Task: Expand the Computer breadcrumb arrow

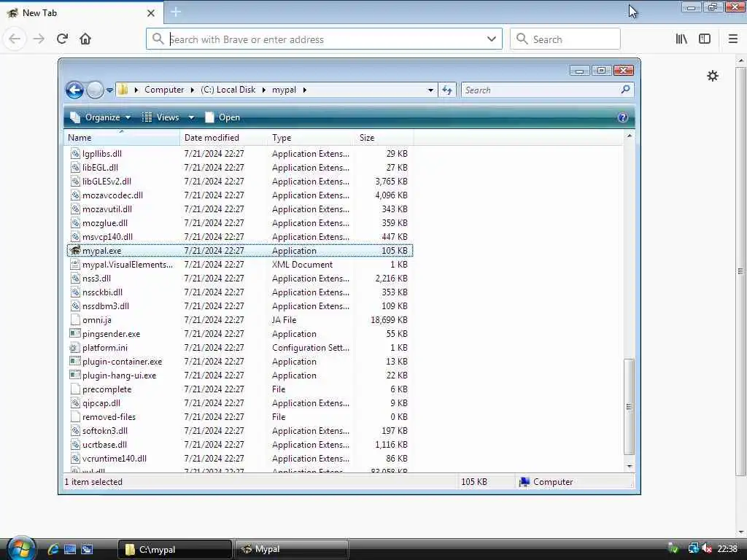Action: [193, 90]
